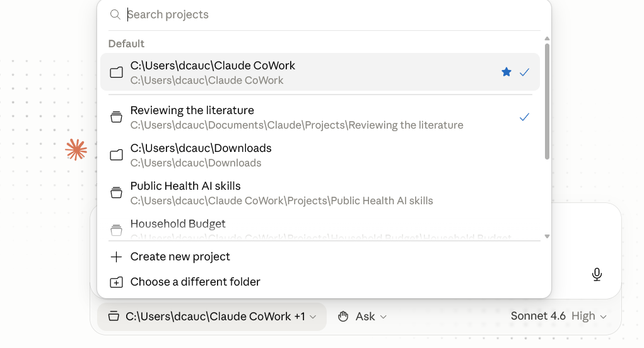Select C:\Users\dcauc\Downloads from the list

(320, 155)
